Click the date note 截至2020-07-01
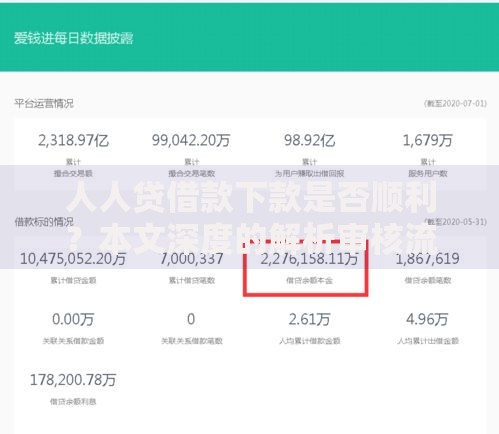 pyautogui.click(x=456, y=103)
